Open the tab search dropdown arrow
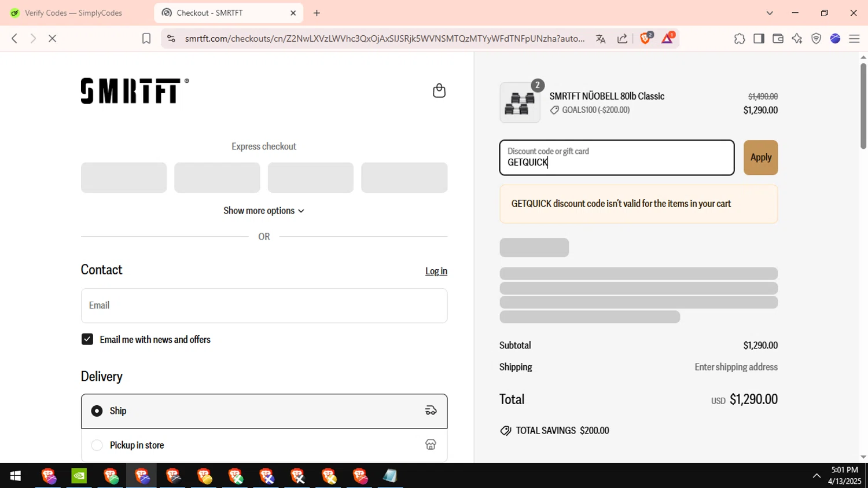Viewport: 868px width, 488px height. 770,13
